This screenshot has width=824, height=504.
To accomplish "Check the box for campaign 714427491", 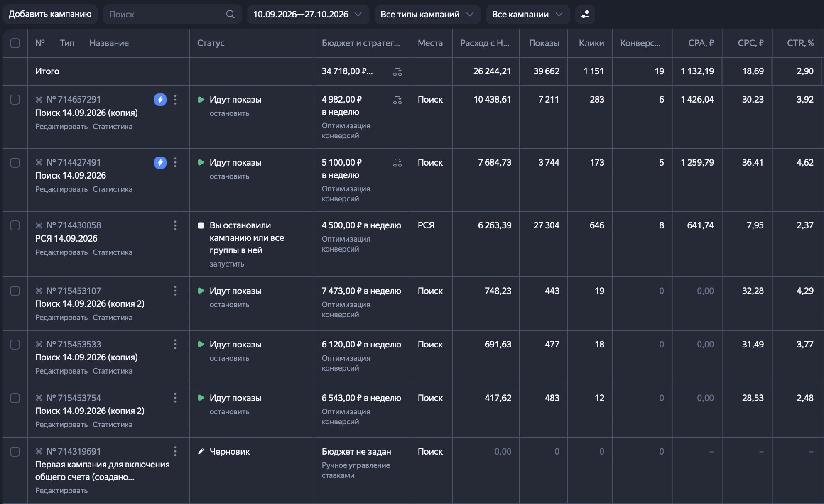I will (15, 162).
